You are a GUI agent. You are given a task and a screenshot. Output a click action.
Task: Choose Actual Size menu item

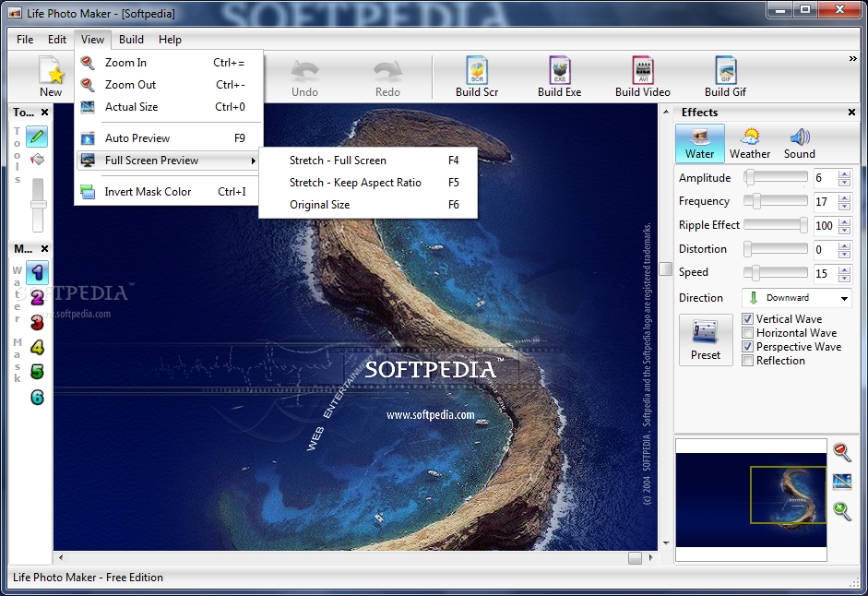pyautogui.click(x=169, y=107)
